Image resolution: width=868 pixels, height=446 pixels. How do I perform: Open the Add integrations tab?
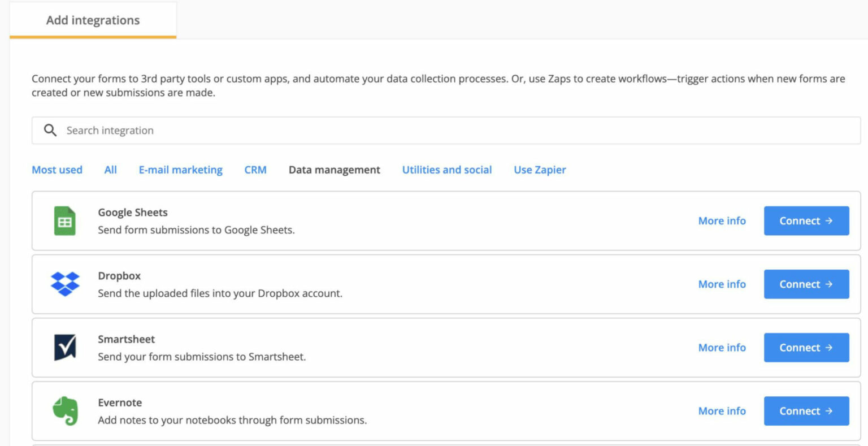pos(93,20)
